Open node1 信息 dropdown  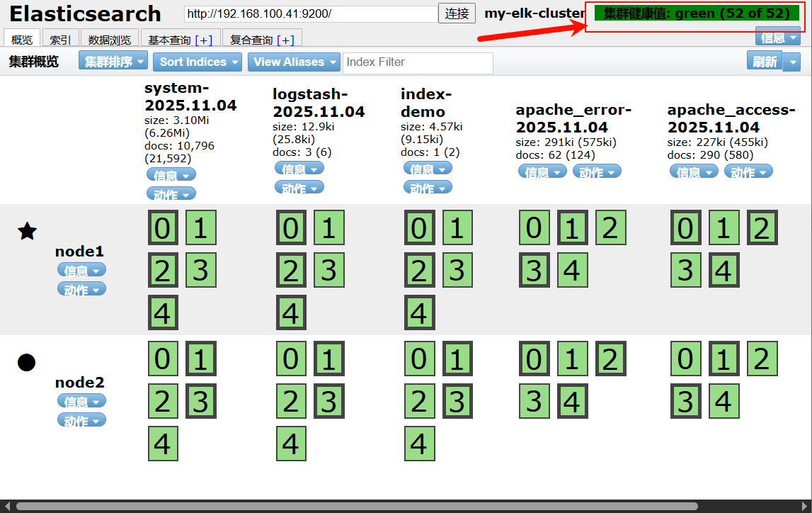pos(82,270)
